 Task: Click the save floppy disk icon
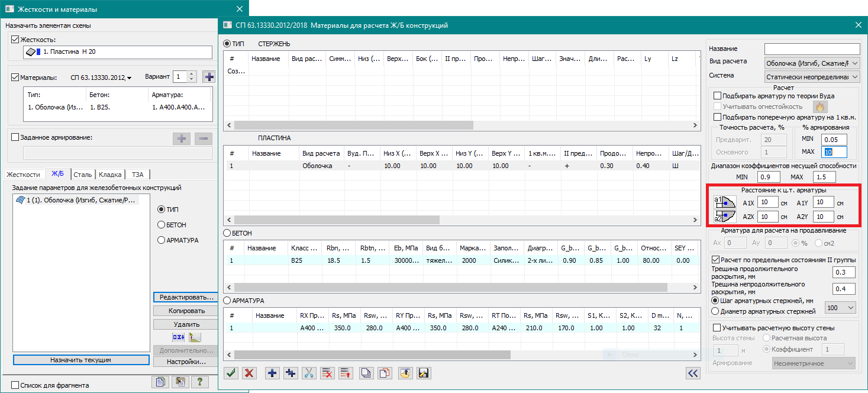click(423, 373)
